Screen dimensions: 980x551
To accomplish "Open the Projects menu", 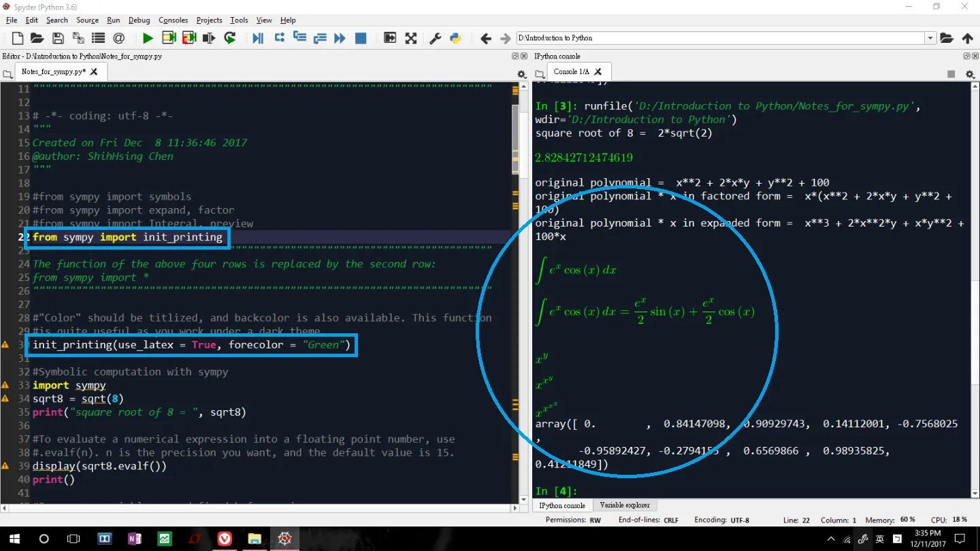I will (x=210, y=20).
